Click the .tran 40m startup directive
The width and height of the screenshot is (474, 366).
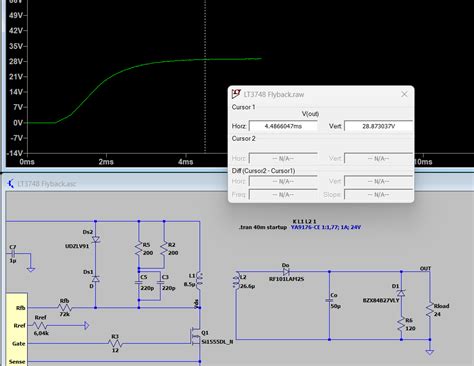point(263,227)
